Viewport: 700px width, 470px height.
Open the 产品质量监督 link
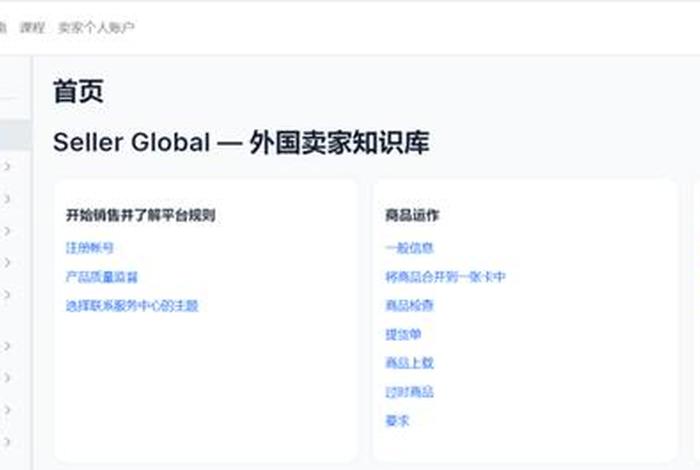tap(102, 277)
